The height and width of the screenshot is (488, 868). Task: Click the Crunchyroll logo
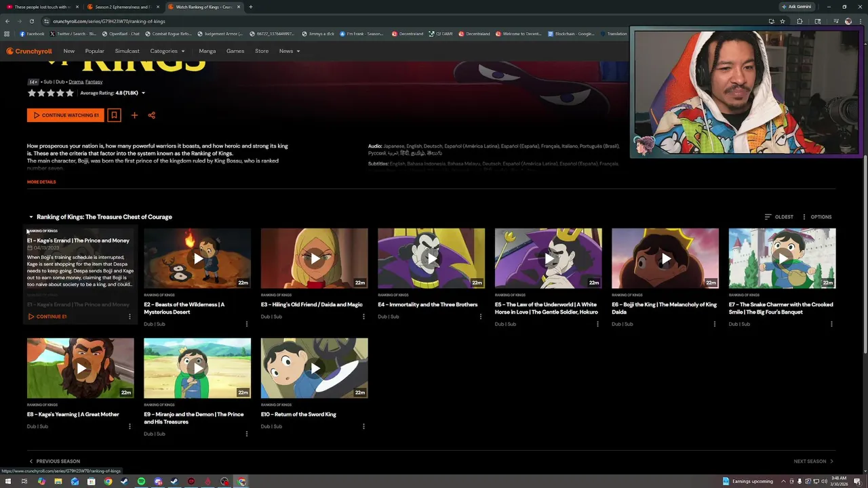tap(29, 51)
